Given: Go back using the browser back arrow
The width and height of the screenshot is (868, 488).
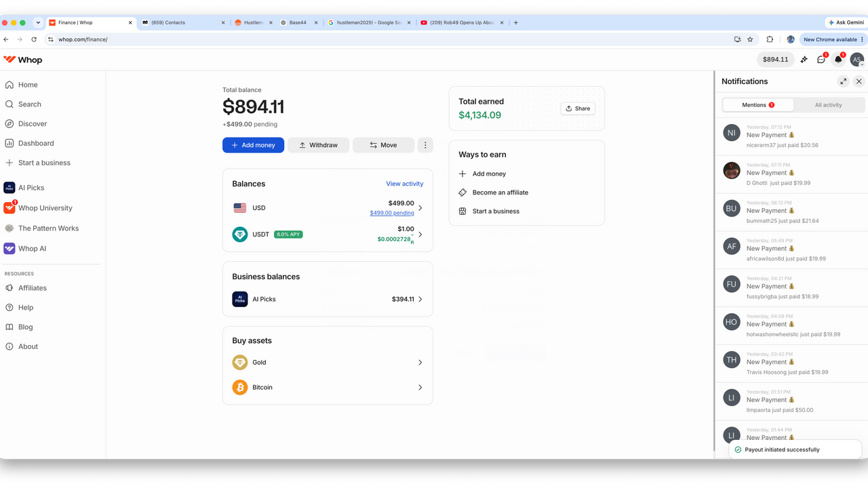Looking at the screenshot, I should [6, 39].
